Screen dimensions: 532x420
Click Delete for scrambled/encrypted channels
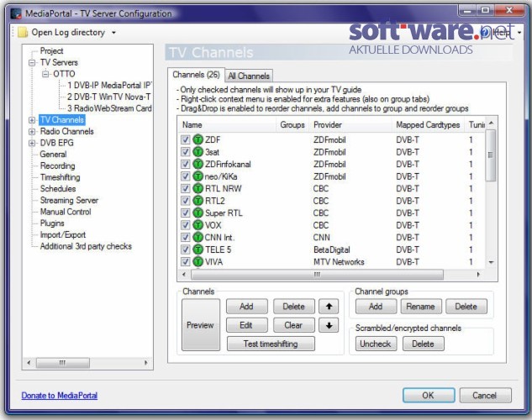pos(423,344)
